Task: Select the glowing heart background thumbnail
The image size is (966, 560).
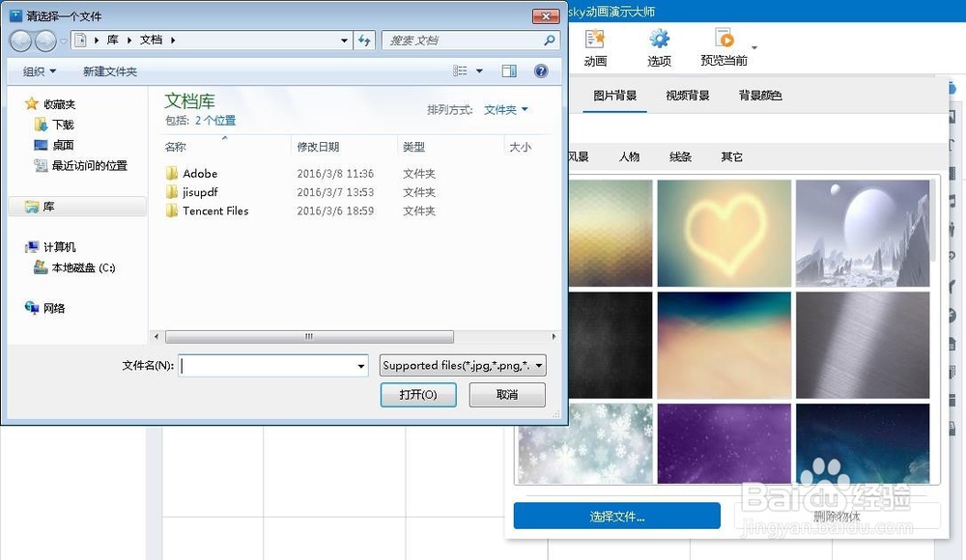Action: (724, 232)
